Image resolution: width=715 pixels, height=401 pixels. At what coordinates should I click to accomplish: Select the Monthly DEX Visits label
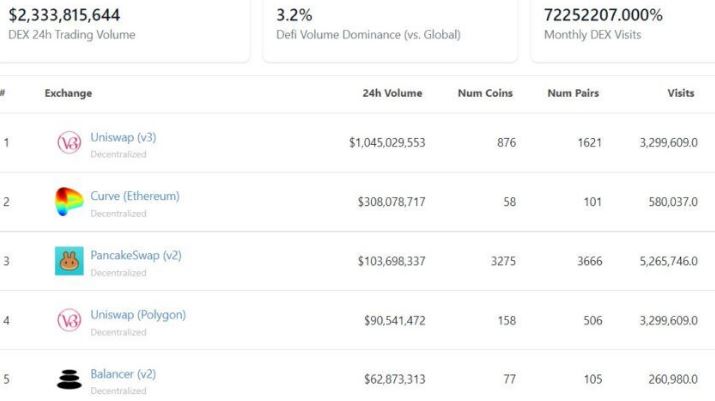[x=592, y=35]
